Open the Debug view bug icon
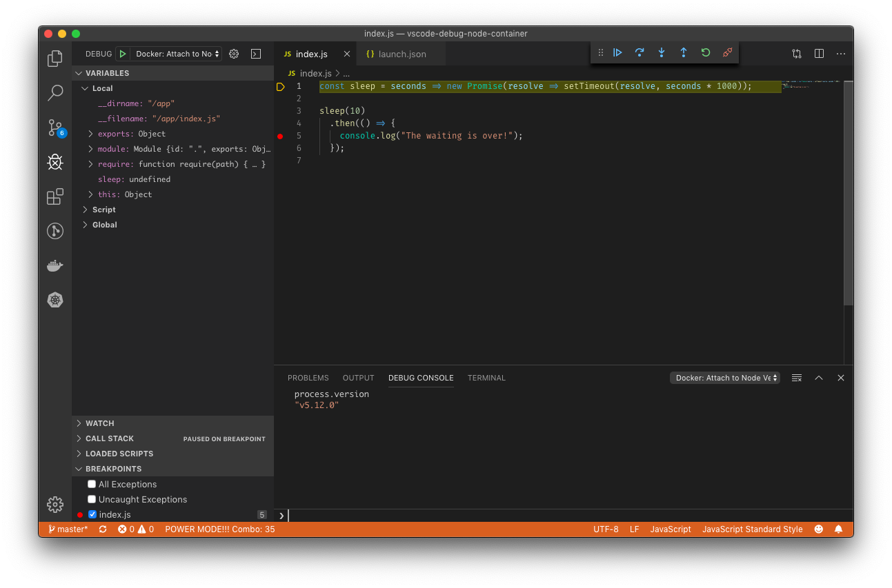 (55, 162)
